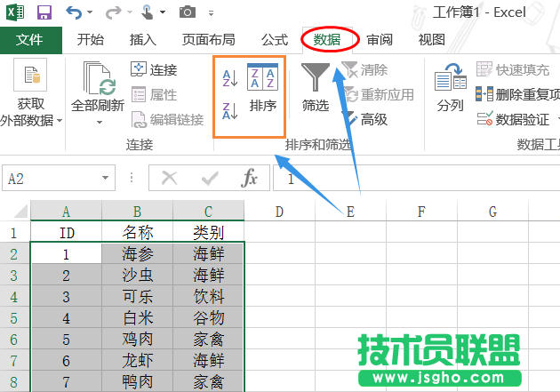
Task: Click 重新应用 reapply filter button
Action: [x=379, y=94]
